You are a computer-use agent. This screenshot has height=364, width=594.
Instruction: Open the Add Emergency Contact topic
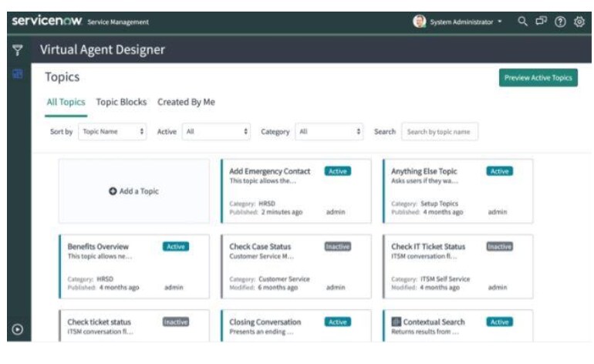296,191
